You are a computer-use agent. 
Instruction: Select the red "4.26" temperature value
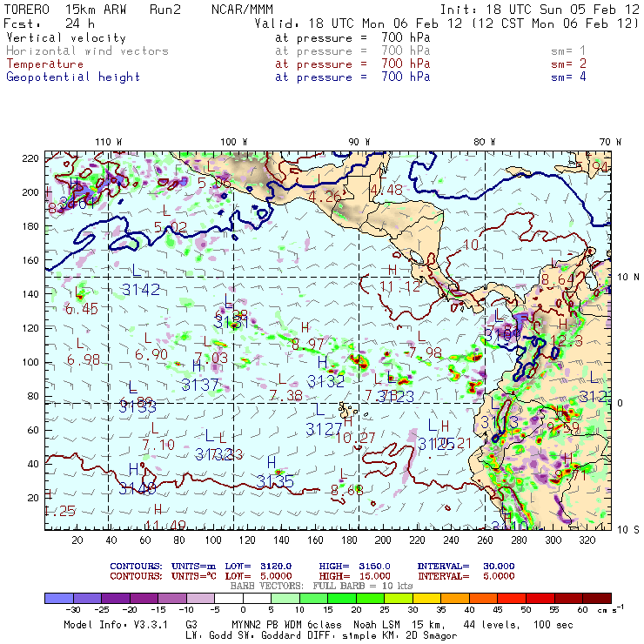point(325,197)
